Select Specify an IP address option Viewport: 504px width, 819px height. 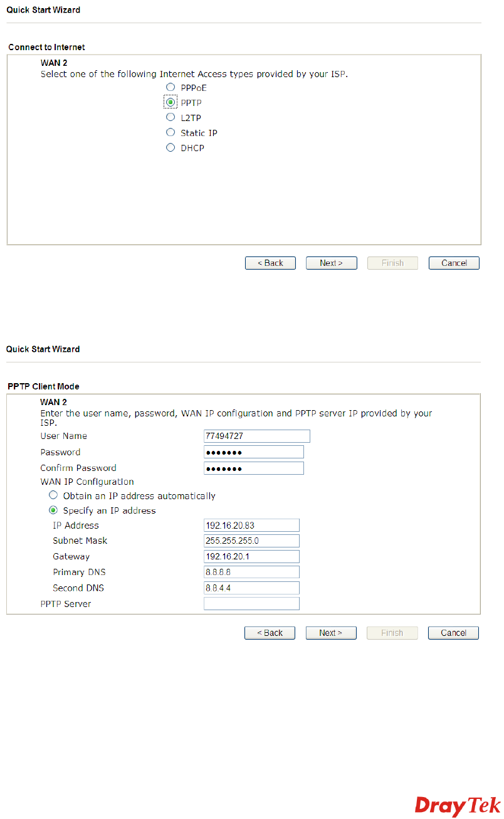pyautogui.click(x=53, y=510)
